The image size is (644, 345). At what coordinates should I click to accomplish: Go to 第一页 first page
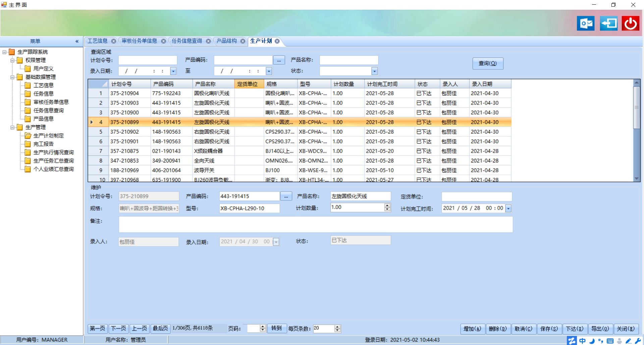coord(98,329)
